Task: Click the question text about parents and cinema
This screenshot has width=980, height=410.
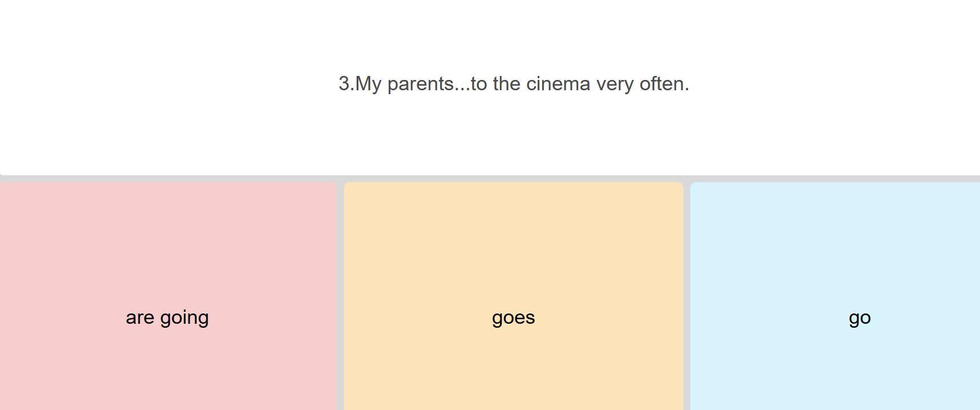Action: (x=514, y=84)
